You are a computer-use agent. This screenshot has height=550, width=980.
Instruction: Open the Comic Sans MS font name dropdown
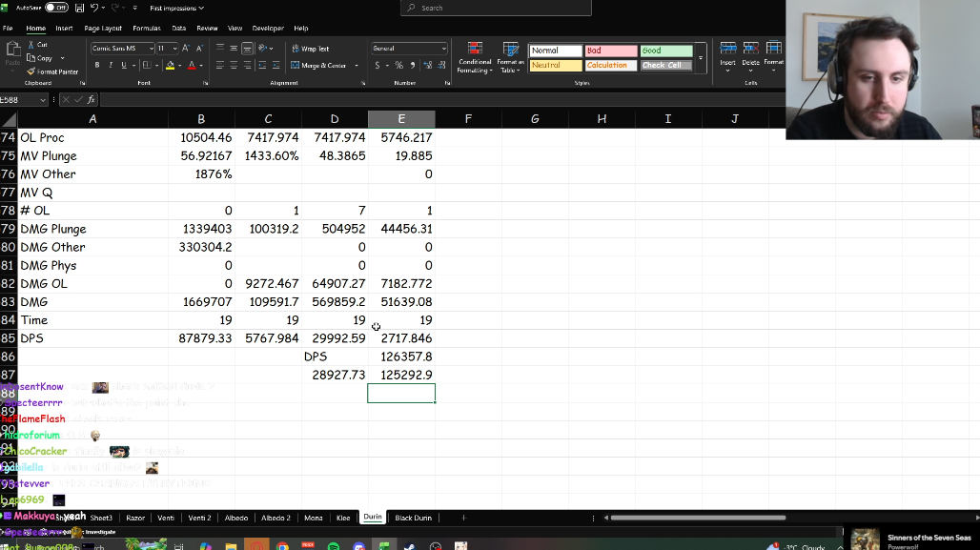pyautogui.click(x=151, y=48)
